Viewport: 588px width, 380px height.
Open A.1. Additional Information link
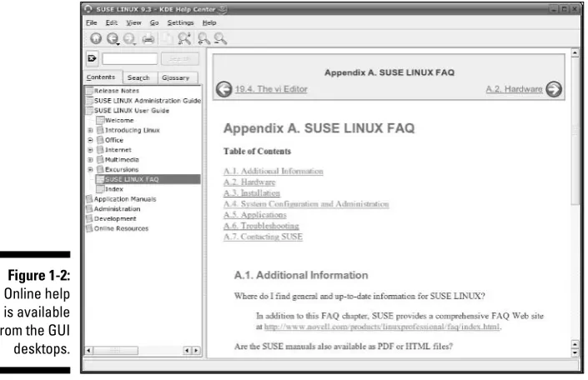[x=274, y=172]
